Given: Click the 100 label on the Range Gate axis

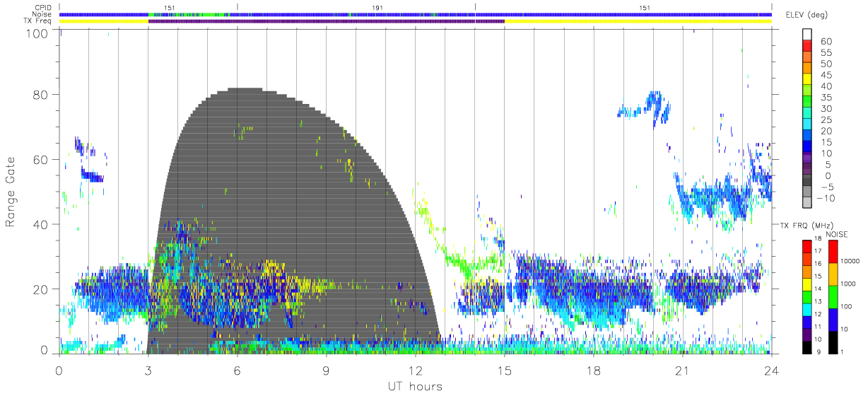Looking at the screenshot, I should click(36, 33).
